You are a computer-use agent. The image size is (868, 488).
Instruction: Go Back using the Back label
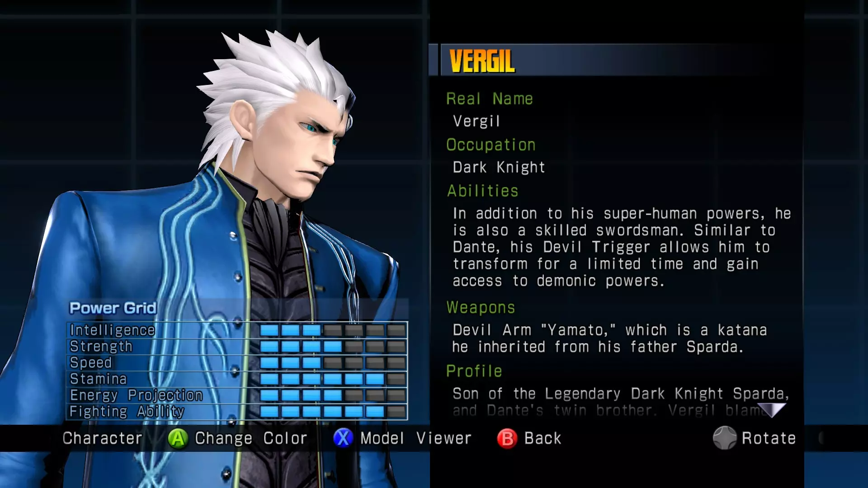[542, 438]
